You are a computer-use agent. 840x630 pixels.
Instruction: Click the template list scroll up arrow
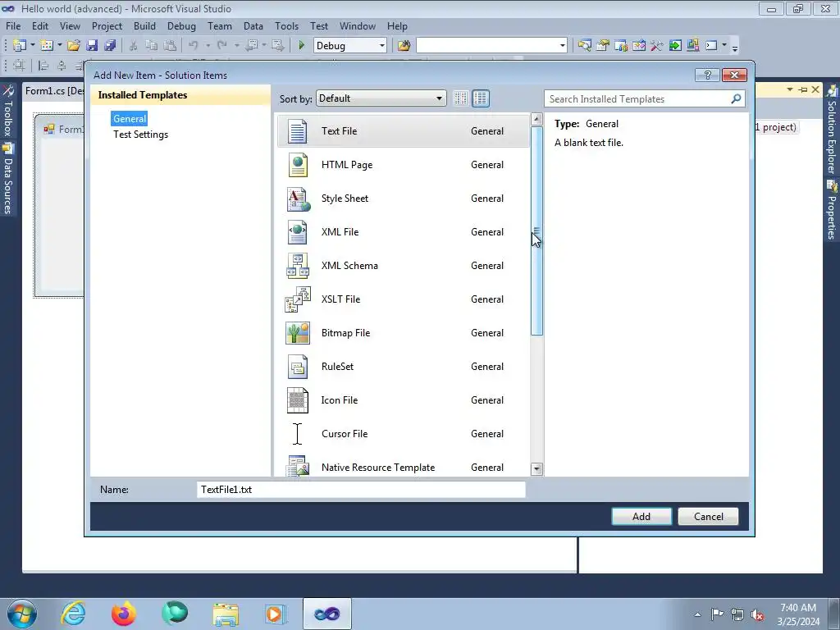[x=536, y=119]
